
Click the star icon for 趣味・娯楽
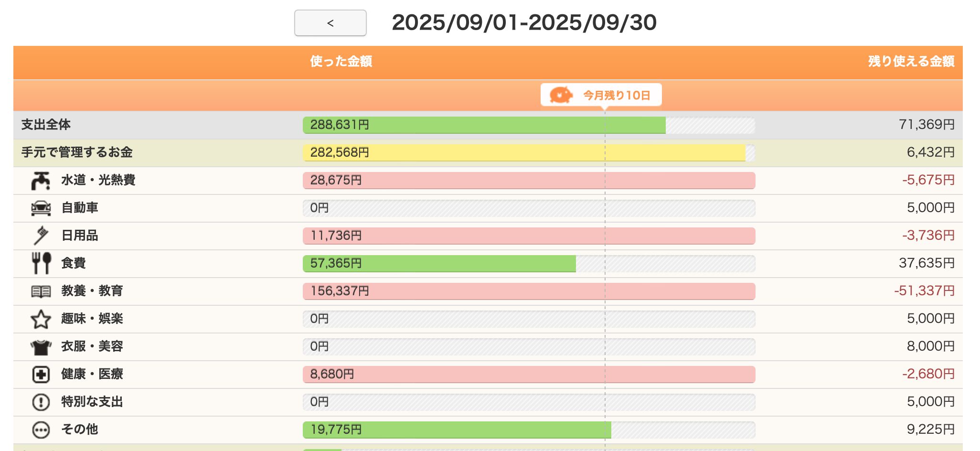point(41,319)
